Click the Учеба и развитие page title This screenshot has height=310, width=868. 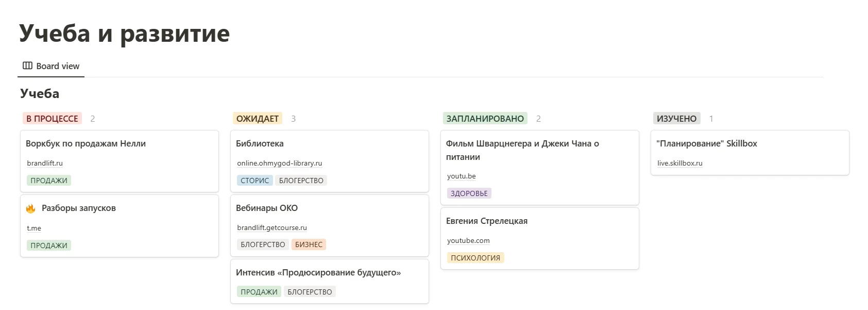124,34
